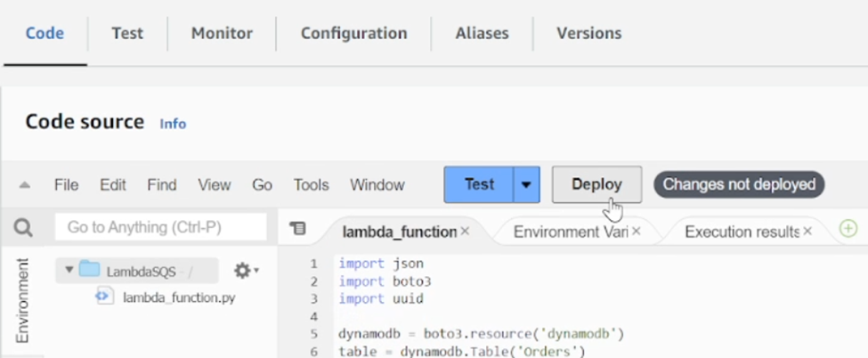Image resolution: width=868 pixels, height=358 pixels.
Task: Click the boto3.resource('dynamodb') line
Action: pos(481,334)
